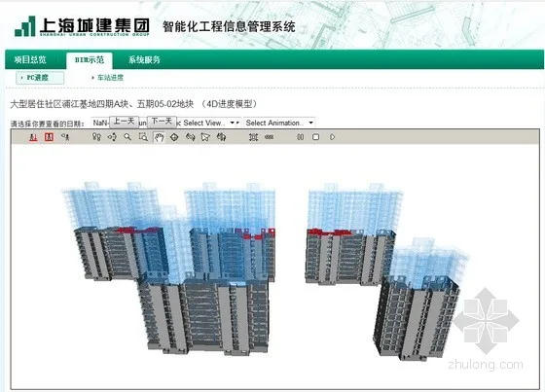Click the rightmost dark building model
545x392 pixels.
[417, 318]
